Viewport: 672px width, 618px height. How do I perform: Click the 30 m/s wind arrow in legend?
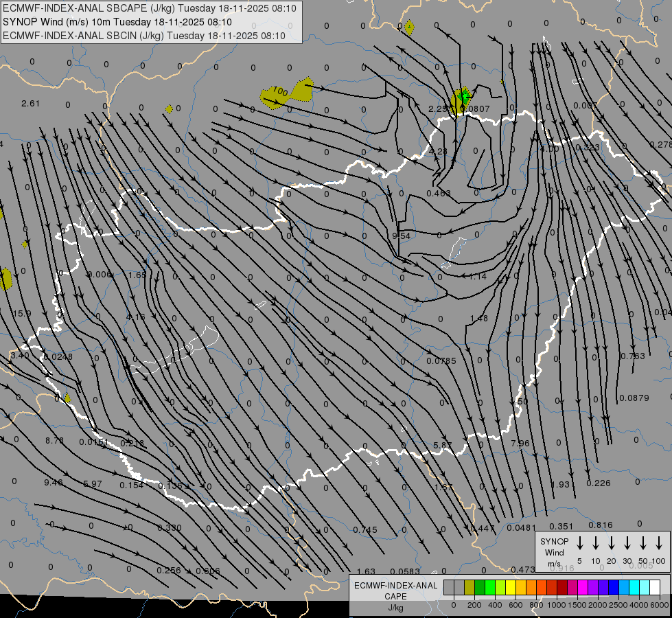click(627, 543)
